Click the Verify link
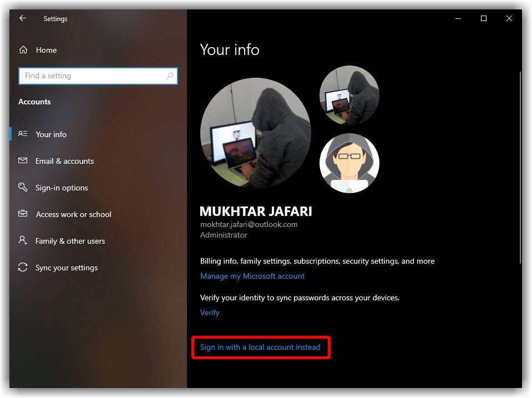The height and width of the screenshot is (398, 532). coord(210,313)
